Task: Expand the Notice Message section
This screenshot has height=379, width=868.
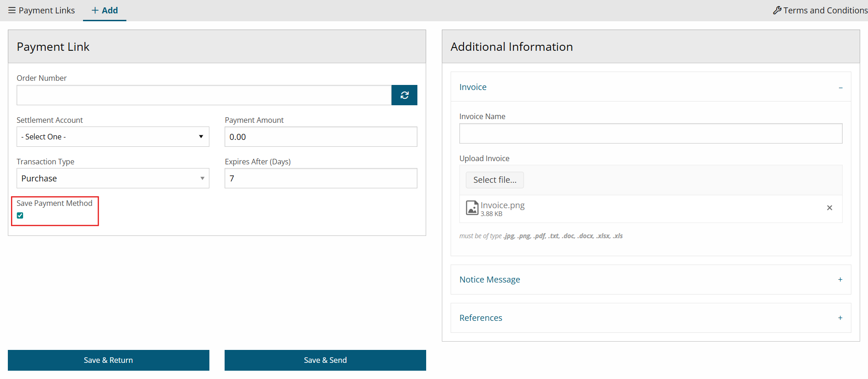Action: (840, 280)
